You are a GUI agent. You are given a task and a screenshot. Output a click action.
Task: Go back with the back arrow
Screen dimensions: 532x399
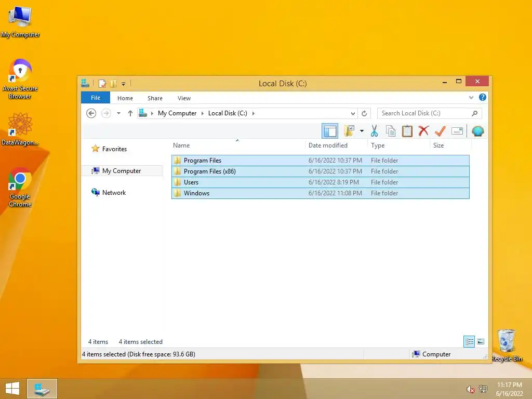pos(91,113)
